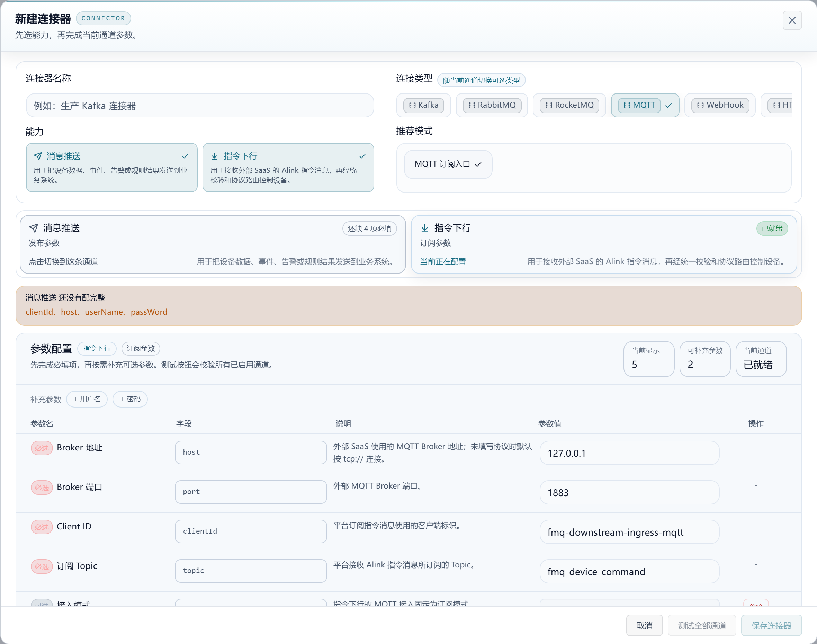Click the database icon on the Kafka chip
Viewport: 817px width, 644px height.
[412, 105]
